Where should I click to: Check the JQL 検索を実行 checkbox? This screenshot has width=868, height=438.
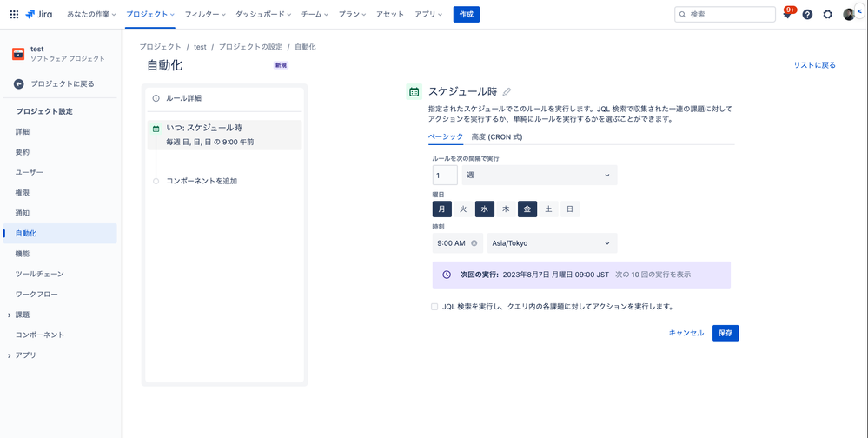pyautogui.click(x=434, y=306)
